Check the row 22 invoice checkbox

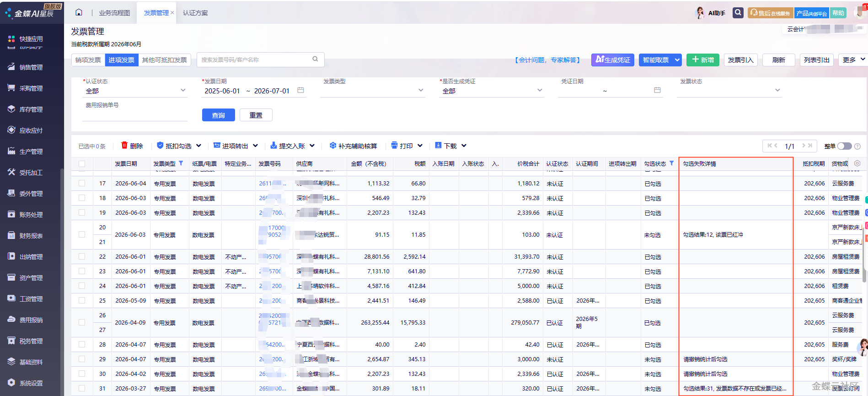tap(82, 256)
